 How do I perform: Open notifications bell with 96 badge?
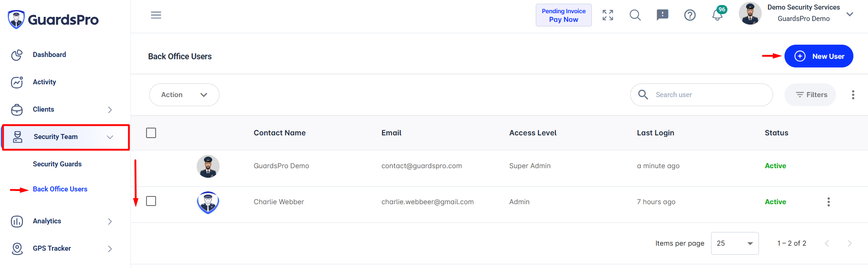[x=718, y=14]
